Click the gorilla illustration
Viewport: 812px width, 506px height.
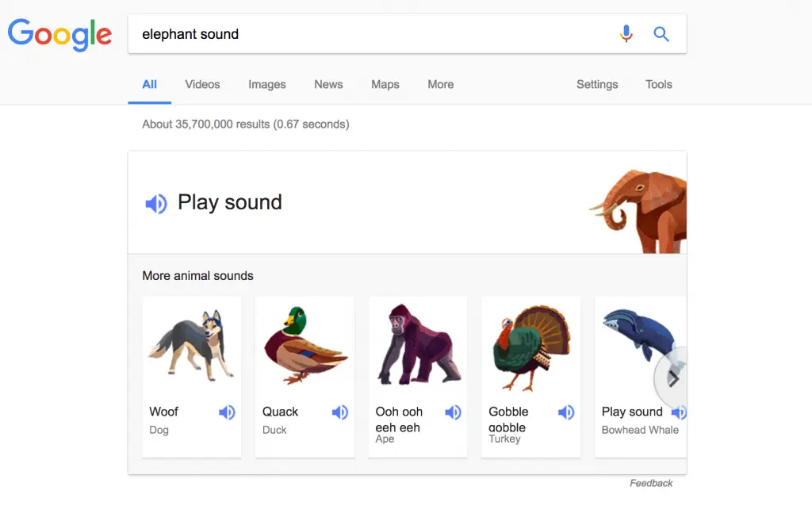point(419,345)
